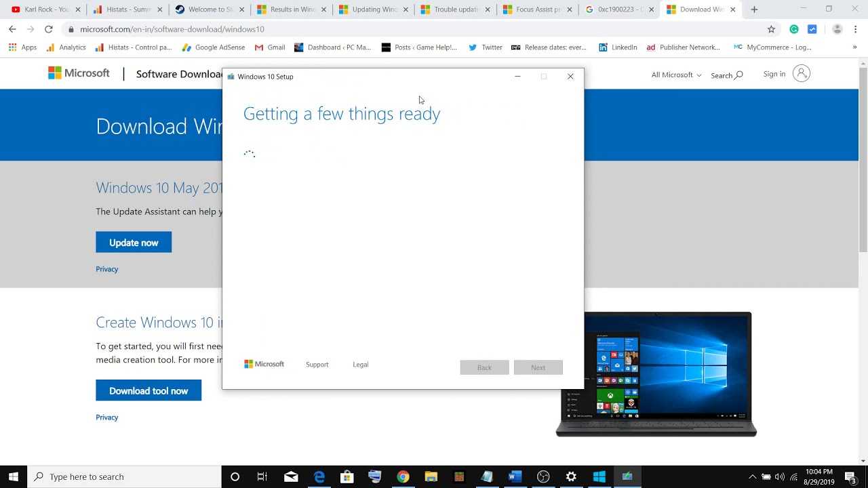868x488 pixels.
Task: Open Microsoft Word from the taskbar
Action: [x=515, y=476]
